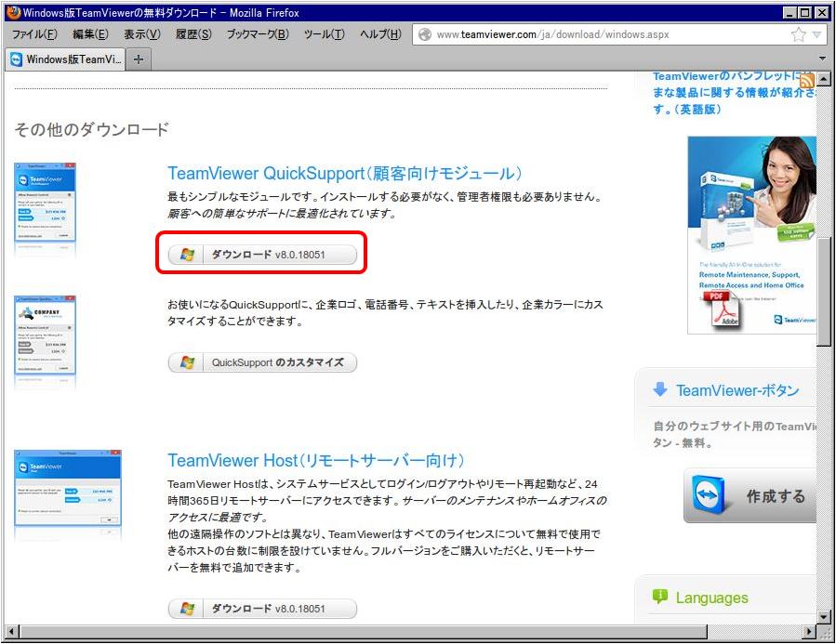Click the horizontal scrollbar thumb

click(x=364, y=632)
